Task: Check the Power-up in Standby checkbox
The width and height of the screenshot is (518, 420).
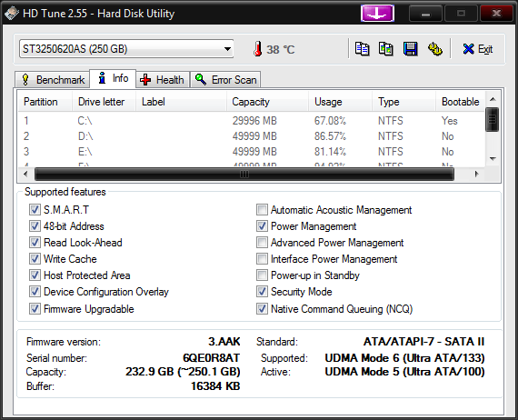Action: click(x=262, y=275)
